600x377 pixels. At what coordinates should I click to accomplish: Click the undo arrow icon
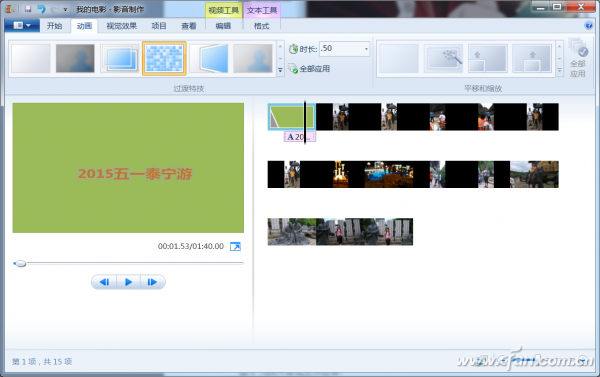(x=41, y=9)
